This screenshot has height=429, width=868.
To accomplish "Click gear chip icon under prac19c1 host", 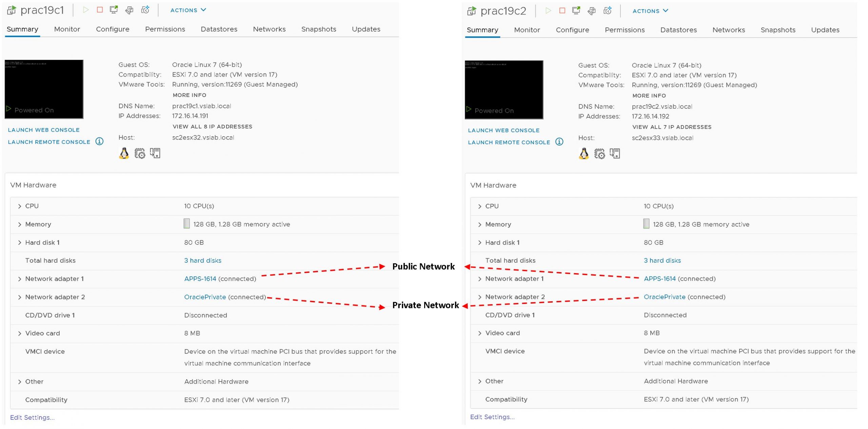I will 140,154.
